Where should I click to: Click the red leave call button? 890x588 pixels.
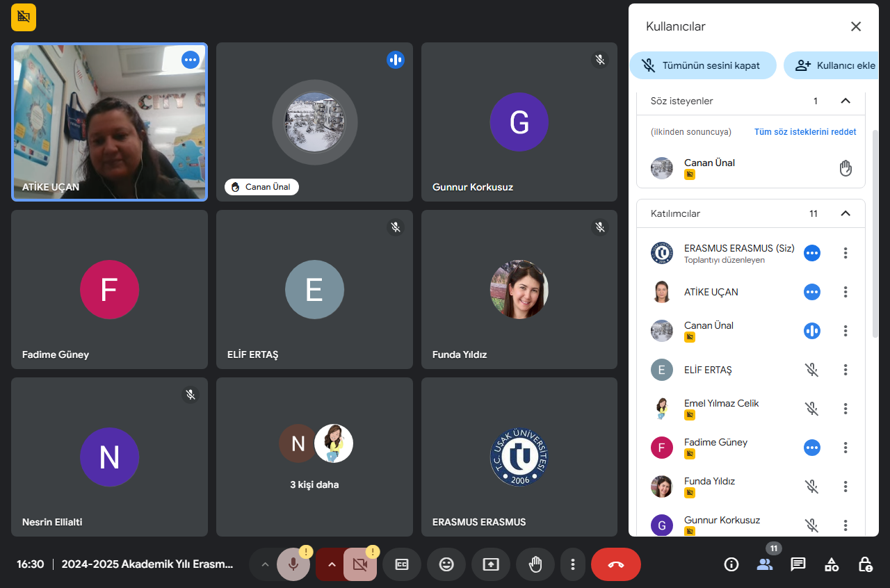tap(616, 564)
